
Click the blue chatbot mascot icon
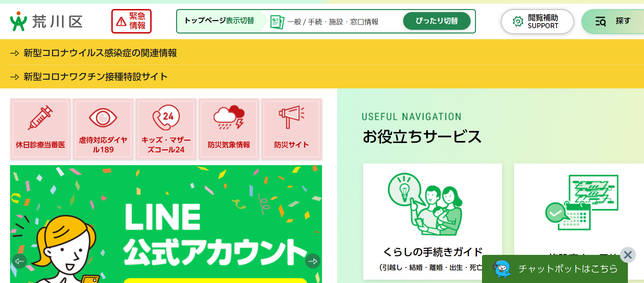[502, 269]
